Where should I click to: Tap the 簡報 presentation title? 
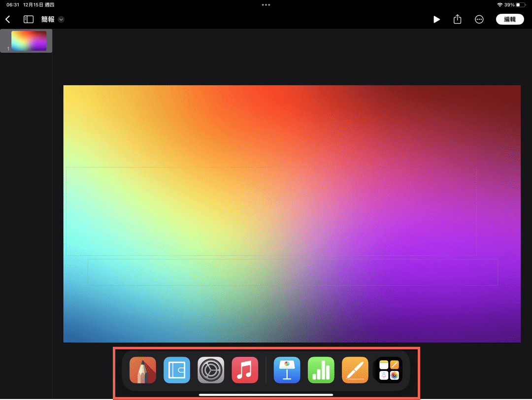[x=48, y=19]
